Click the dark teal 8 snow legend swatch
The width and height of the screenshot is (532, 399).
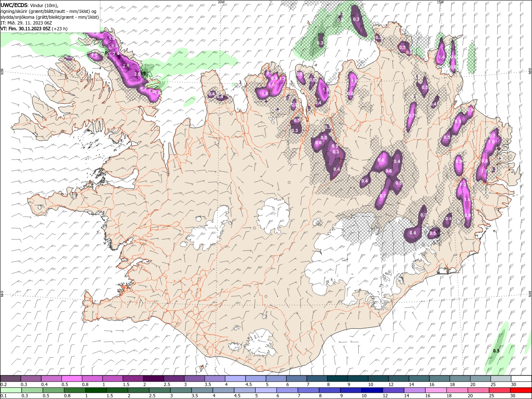(x=337, y=379)
